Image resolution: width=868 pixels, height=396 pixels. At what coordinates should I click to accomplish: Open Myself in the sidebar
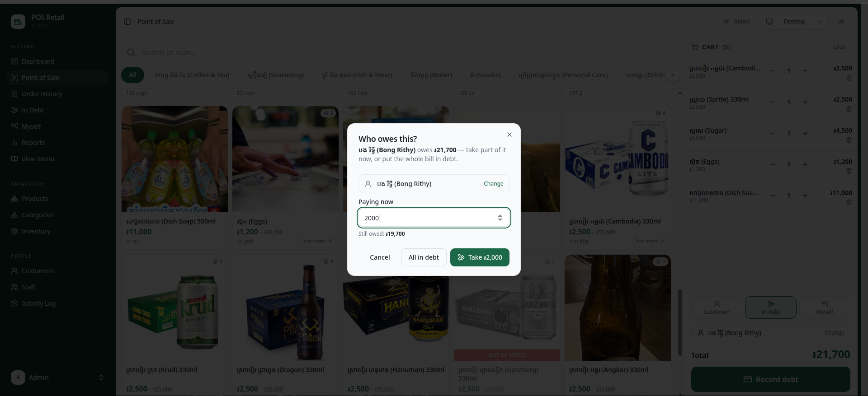pos(58,126)
